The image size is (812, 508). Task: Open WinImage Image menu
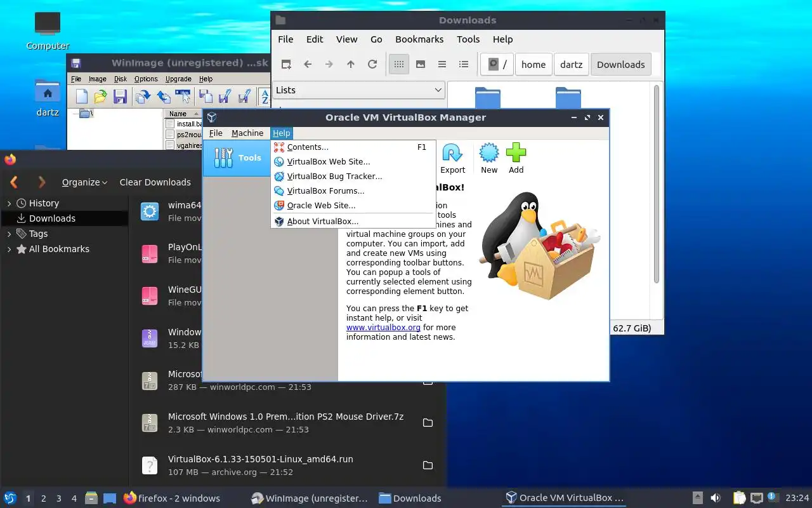point(97,79)
